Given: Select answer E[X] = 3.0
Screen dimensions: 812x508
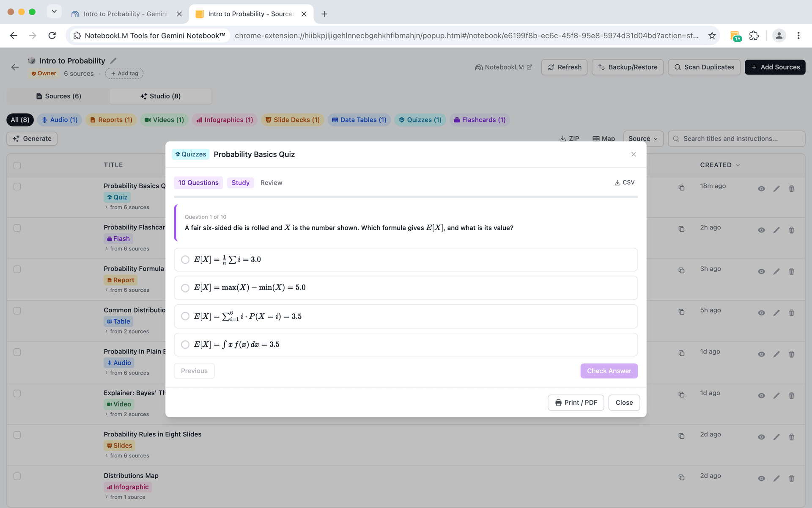Looking at the screenshot, I should [x=406, y=260].
